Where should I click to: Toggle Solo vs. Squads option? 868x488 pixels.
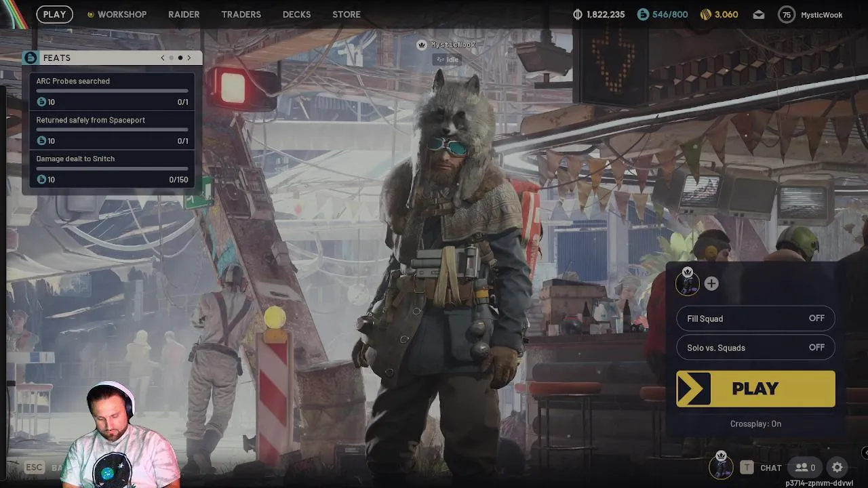tap(755, 348)
